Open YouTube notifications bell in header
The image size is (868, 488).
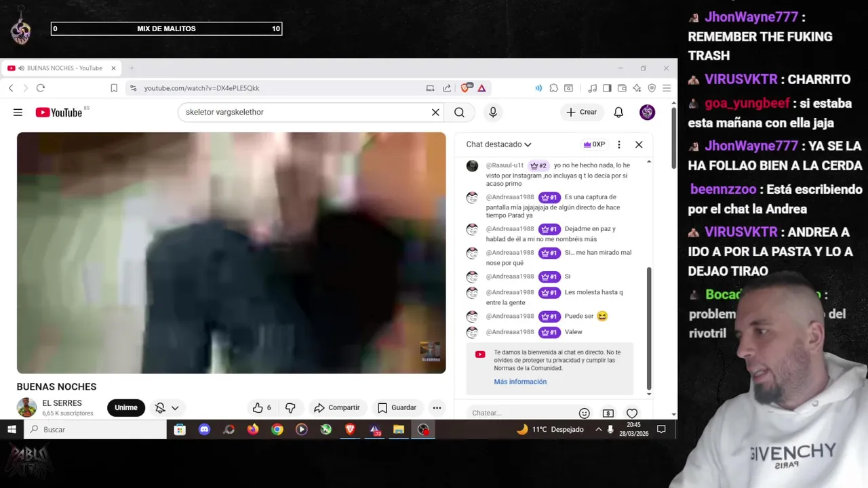pyautogui.click(x=618, y=113)
